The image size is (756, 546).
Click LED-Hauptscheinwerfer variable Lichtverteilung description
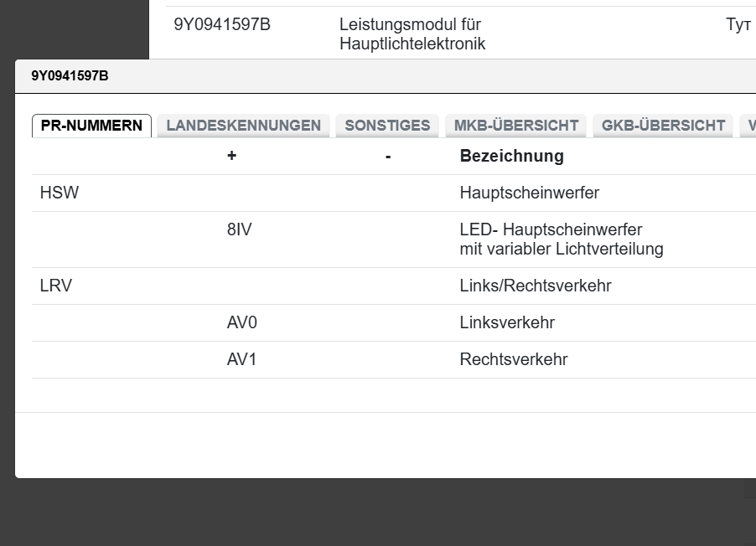coord(561,240)
